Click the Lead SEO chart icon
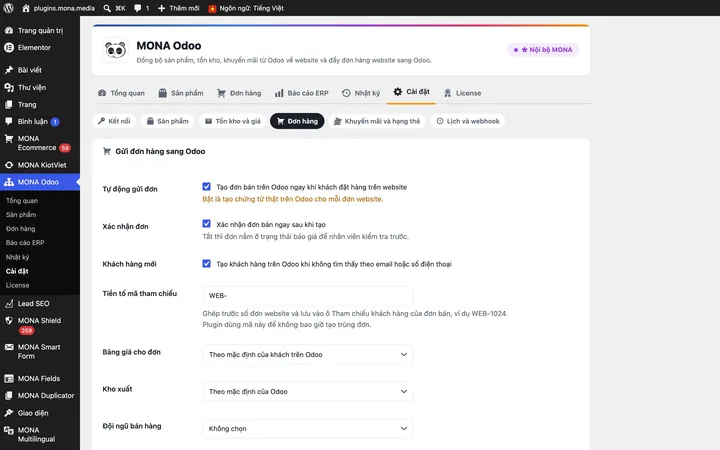This screenshot has width=720, height=450. [x=9, y=304]
